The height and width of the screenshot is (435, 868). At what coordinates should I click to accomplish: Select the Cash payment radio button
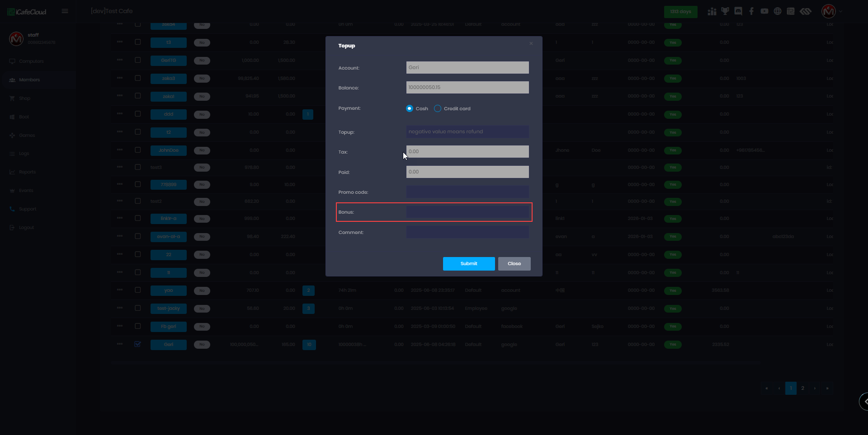point(410,108)
